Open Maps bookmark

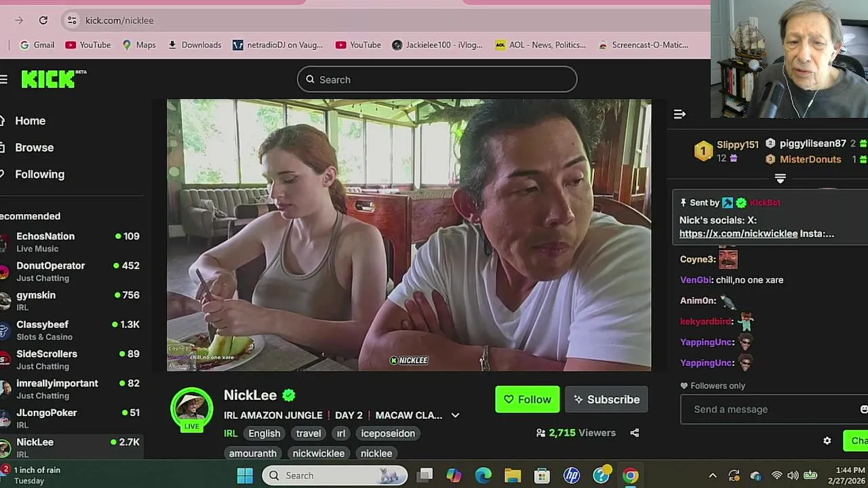139,45
